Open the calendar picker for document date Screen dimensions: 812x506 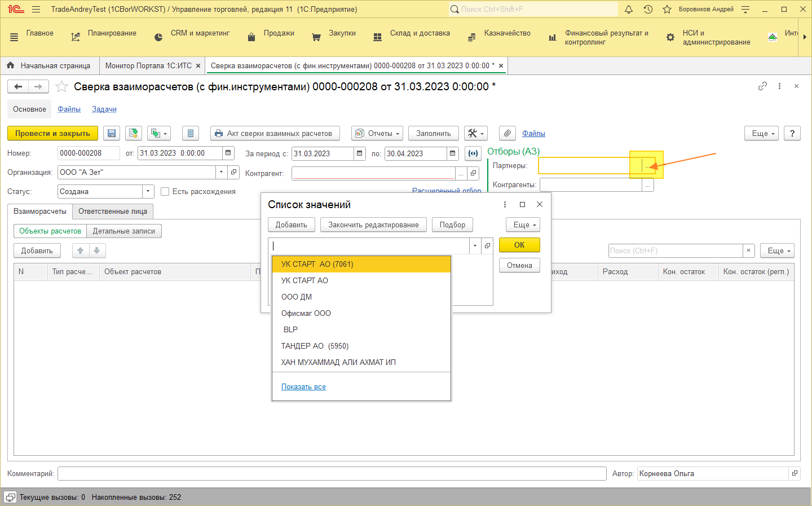pos(228,153)
